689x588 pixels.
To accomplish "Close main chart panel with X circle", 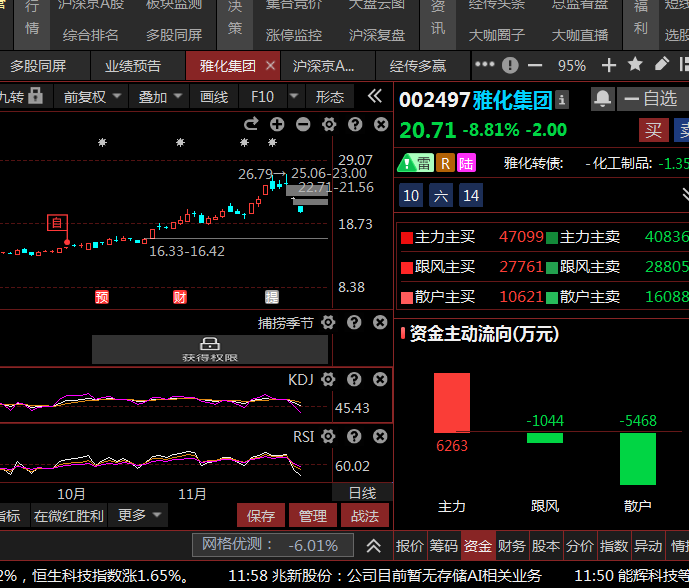I will (381, 124).
